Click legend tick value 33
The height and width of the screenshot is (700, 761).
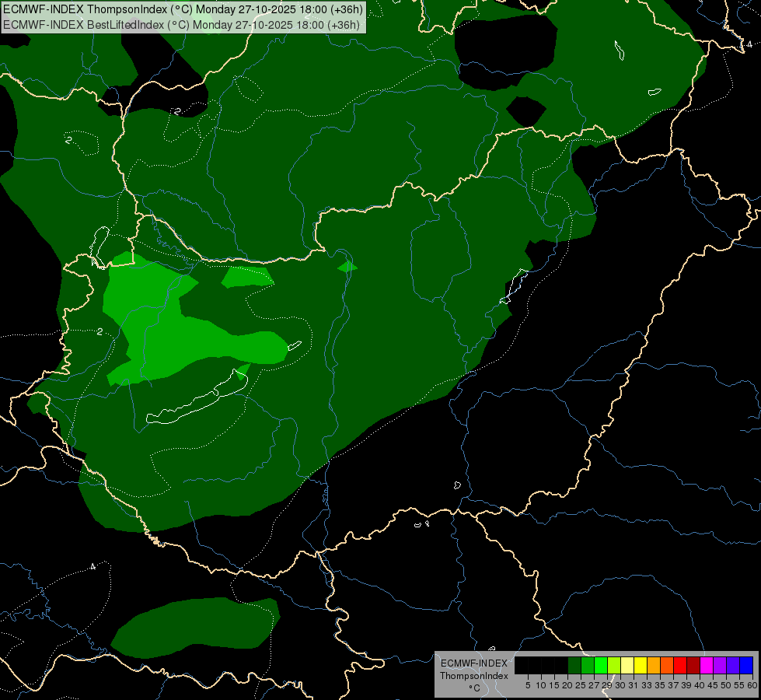(647, 685)
